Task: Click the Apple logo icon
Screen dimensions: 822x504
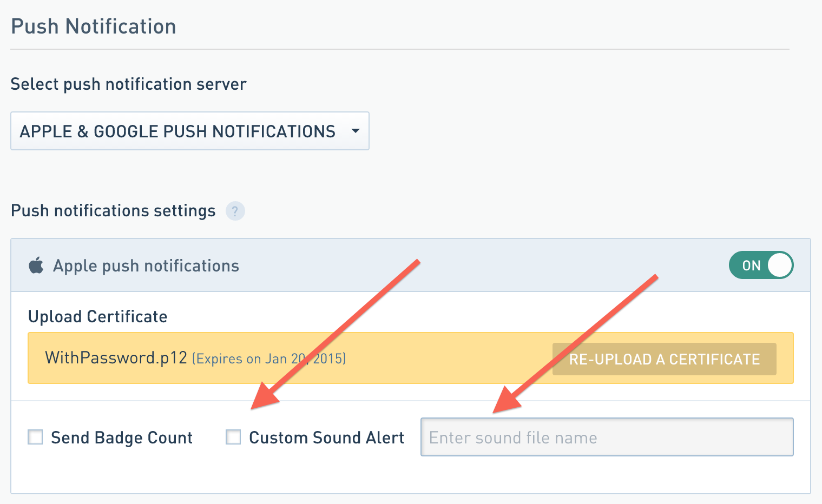Action: point(36,266)
